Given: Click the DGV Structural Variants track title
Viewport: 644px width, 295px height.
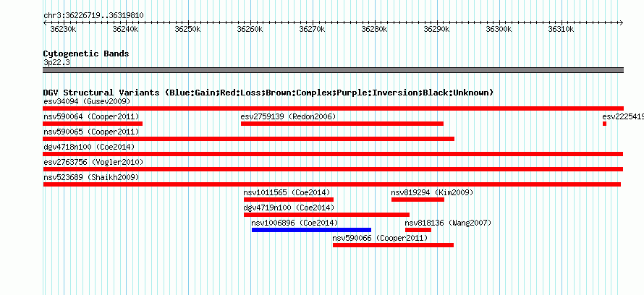Looking at the screenshot, I should [268, 93].
